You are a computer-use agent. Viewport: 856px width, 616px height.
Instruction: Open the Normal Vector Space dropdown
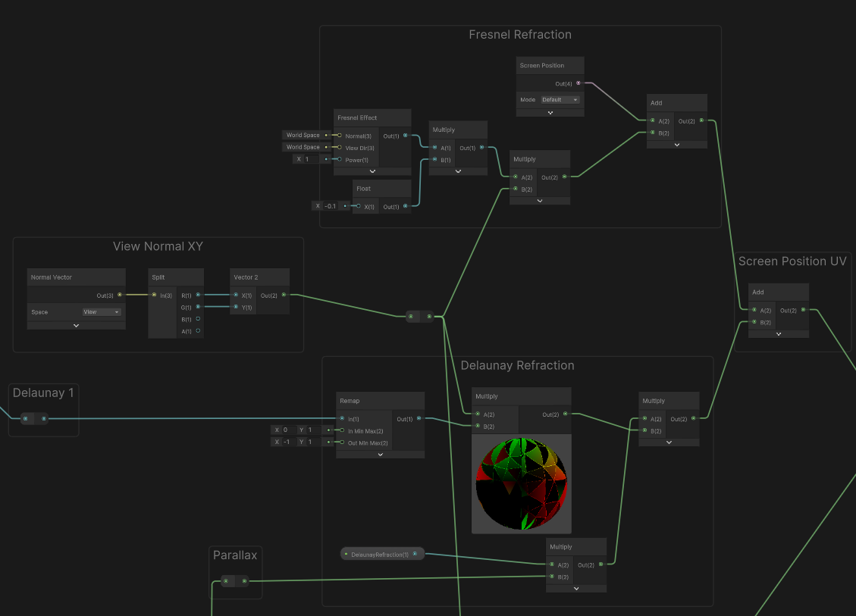pyautogui.click(x=102, y=312)
